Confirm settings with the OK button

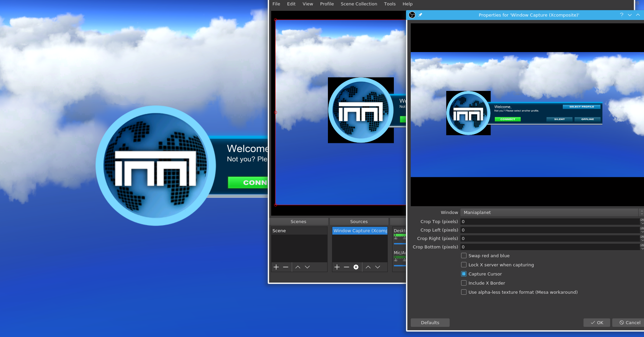click(596, 322)
